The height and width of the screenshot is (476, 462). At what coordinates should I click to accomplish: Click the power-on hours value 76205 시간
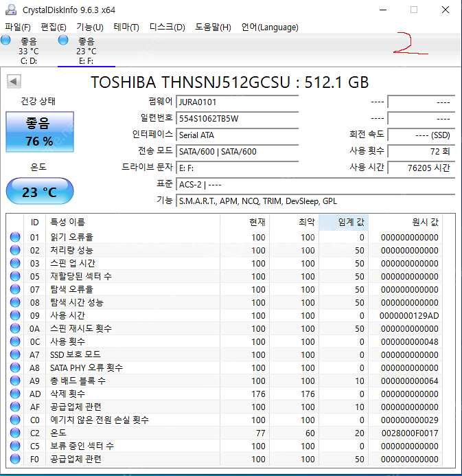421,168
